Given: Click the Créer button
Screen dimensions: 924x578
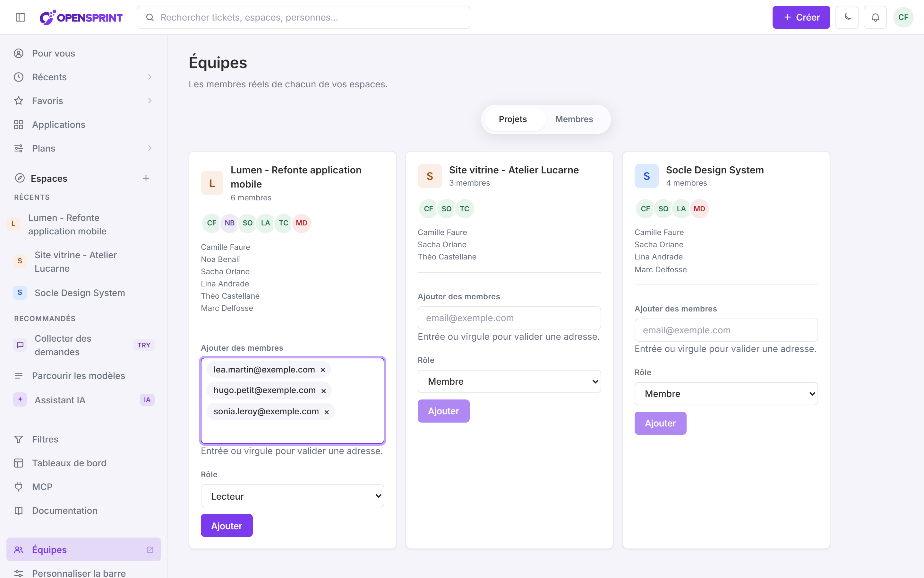Looking at the screenshot, I should coord(801,17).
